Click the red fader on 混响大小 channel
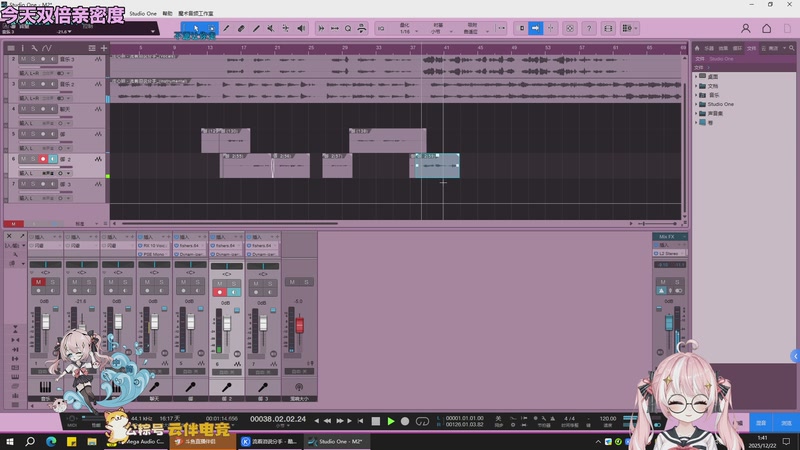Viewport: 800px width, 450px height. 299,325
